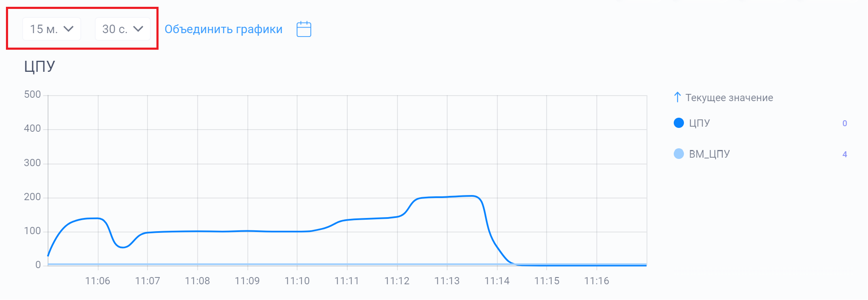Click the sort arrow beside Текущее значение
The width and height of the screenshot is (868, 300).
(x=677, y=97)
